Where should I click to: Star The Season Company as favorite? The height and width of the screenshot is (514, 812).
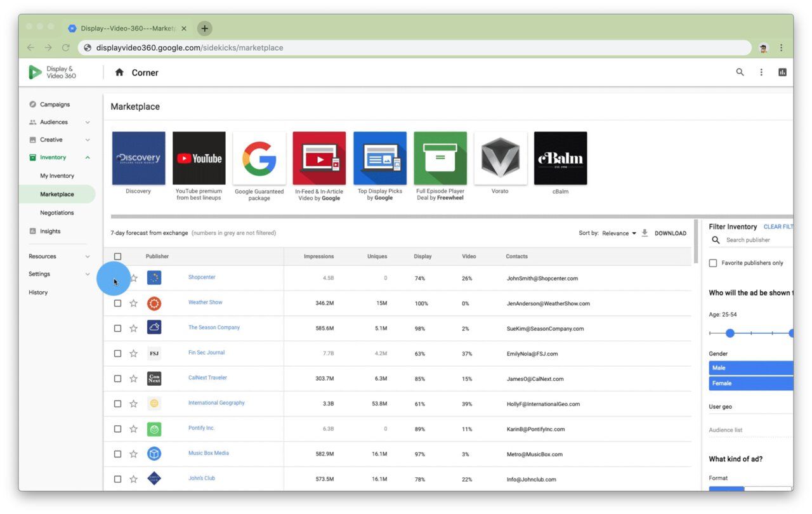pos(133,328)
